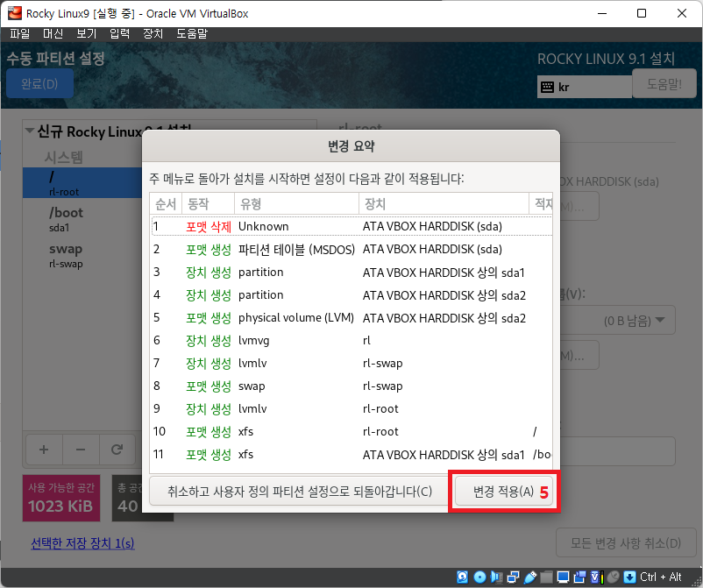Click the 유형 column header
The width and height of the screenshot is (703, 588).
(x=297, y=204)
